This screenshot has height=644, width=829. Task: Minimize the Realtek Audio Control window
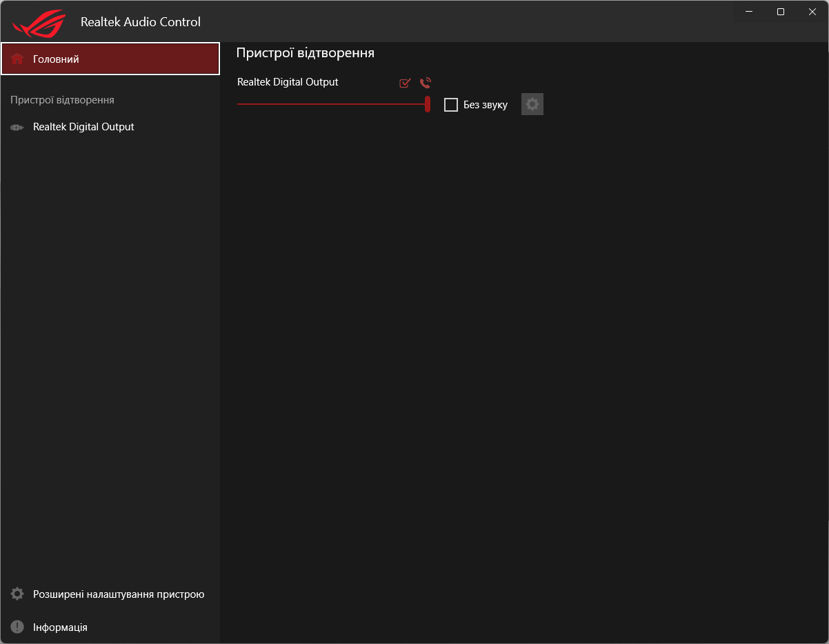click(x=749, y=12)
